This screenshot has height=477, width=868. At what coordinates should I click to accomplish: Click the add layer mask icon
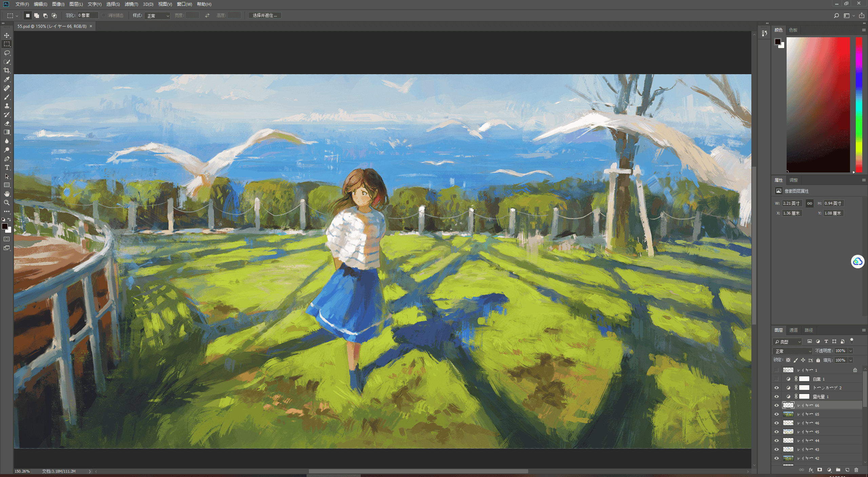820,470
